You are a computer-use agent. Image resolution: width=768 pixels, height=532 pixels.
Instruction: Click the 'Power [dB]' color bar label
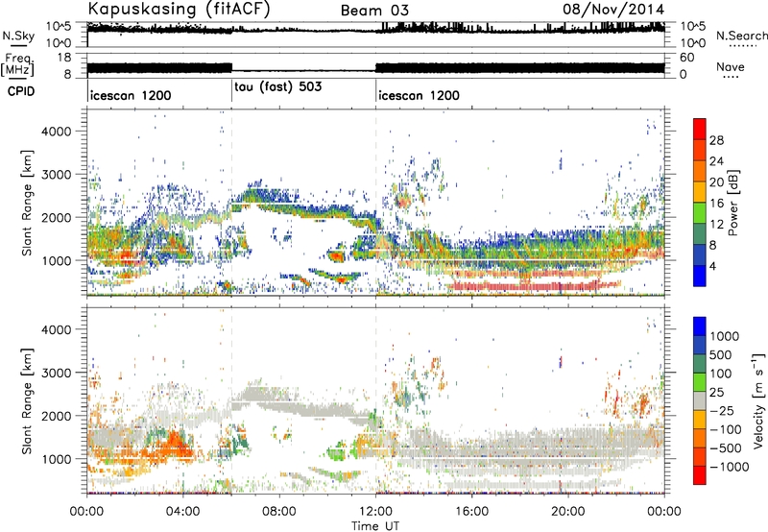pyautogui.click(x=732, y=203)
